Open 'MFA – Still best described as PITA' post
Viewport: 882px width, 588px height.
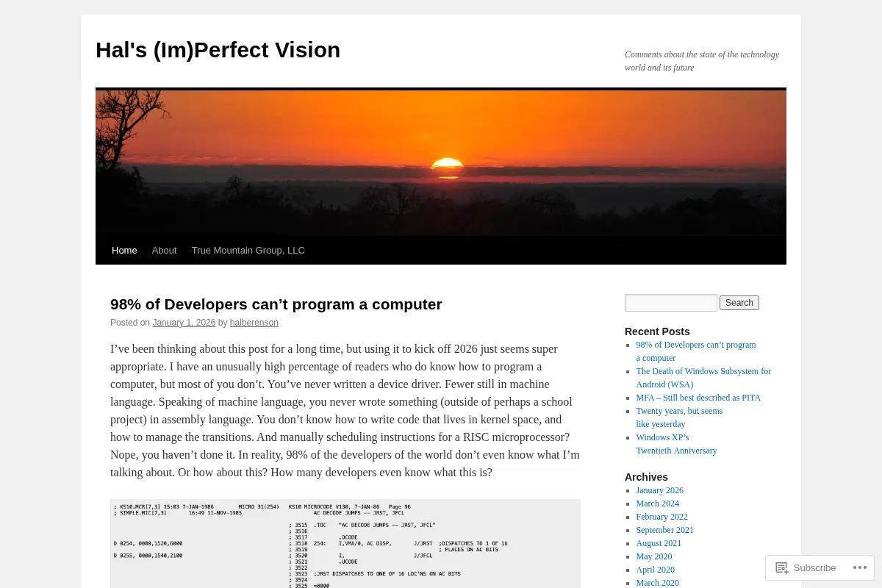[x=698, y=398]
